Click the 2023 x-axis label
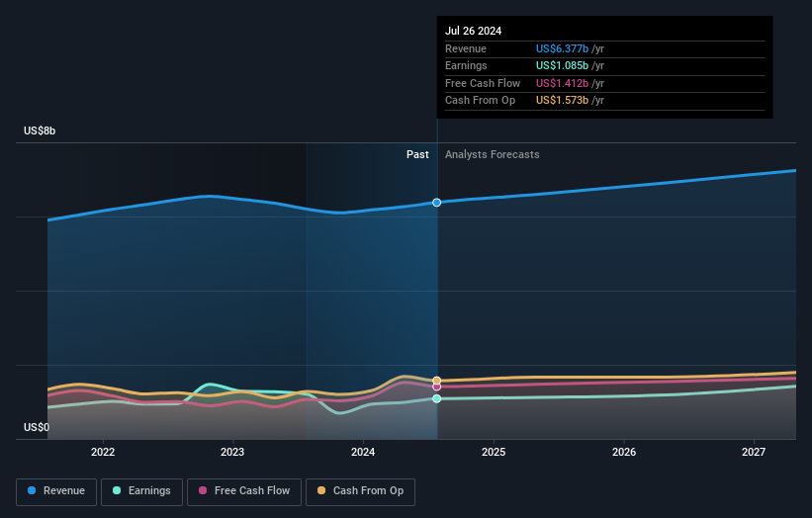The width and height of the screenshot is (812, 518). 232,452
